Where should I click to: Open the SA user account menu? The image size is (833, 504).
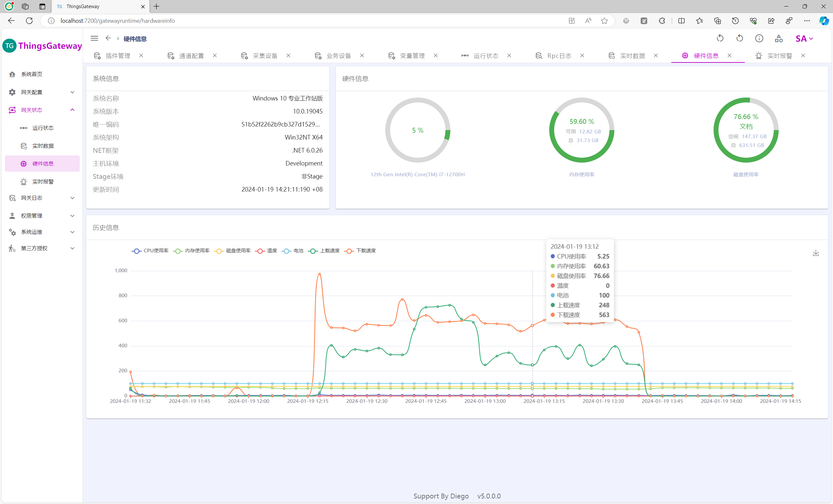coord(804,38)
